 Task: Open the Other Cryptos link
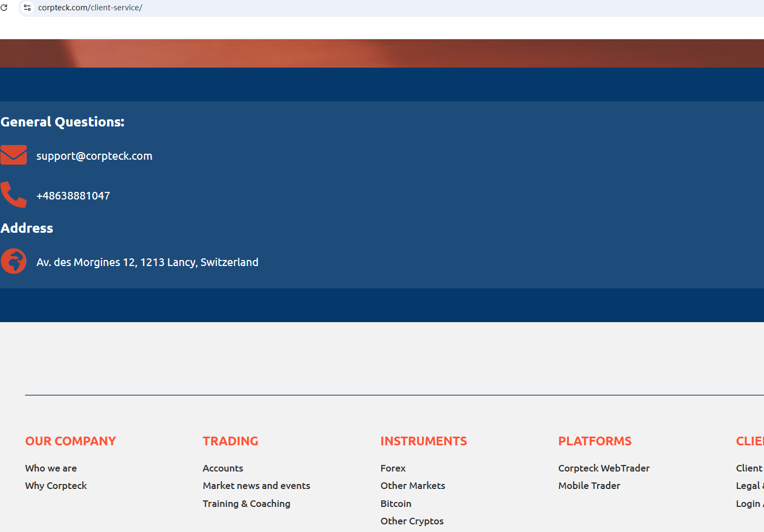click(412, 521)
